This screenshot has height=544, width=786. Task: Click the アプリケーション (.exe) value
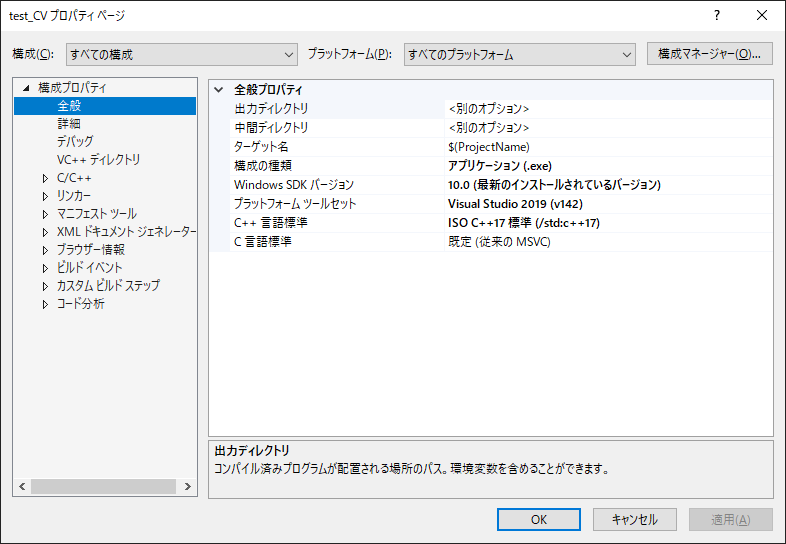(500, 166)
